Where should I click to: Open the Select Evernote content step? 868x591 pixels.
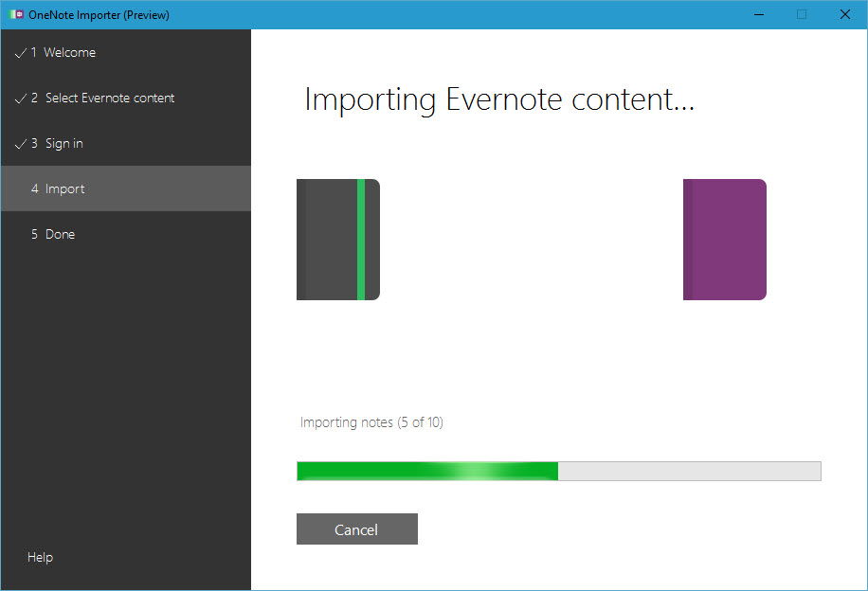[x=110, y=98]
